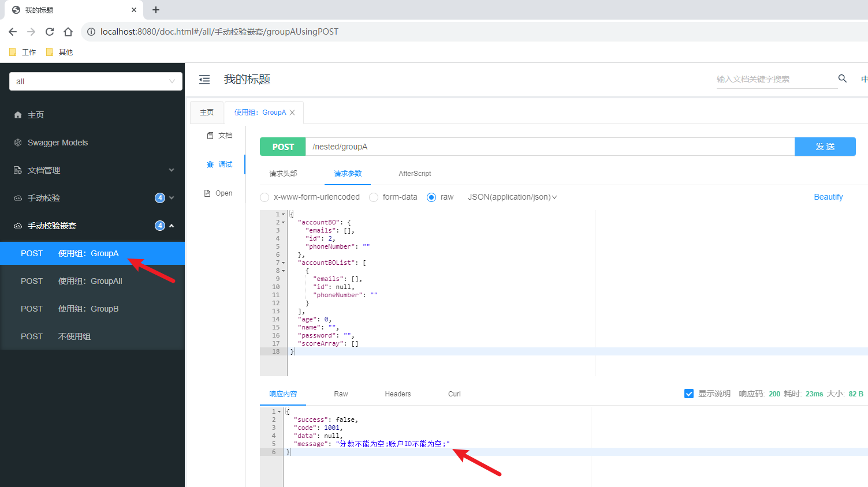The image size is (868, 487).
Task: Click the browser back arrow
Action: 13,32
